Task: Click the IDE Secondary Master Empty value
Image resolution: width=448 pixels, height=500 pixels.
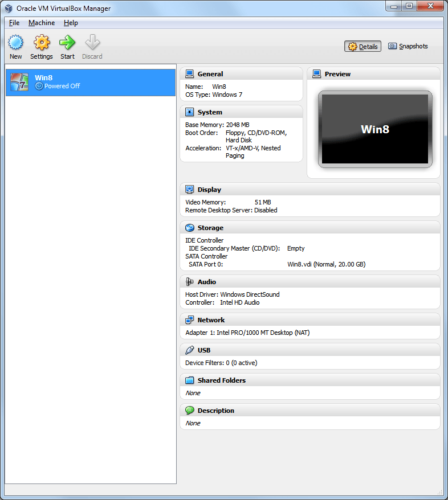Action: (x=296, y=248)
